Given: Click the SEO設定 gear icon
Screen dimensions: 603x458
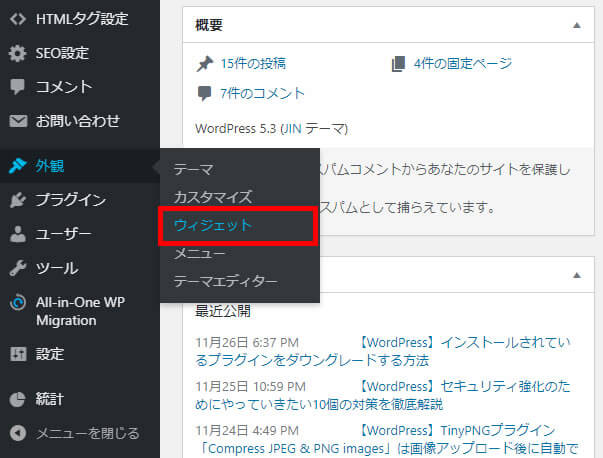Looking at the screenshot, I should 17,53.
